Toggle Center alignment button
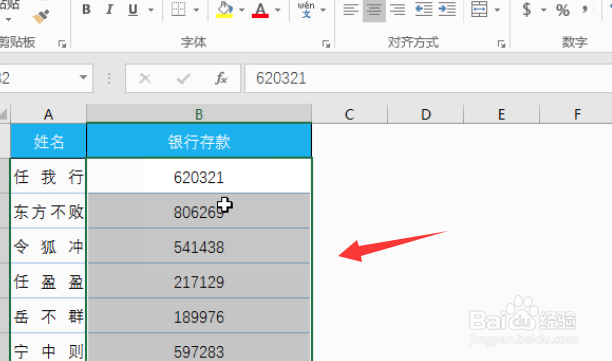612x361 pixels. [374, 10]
